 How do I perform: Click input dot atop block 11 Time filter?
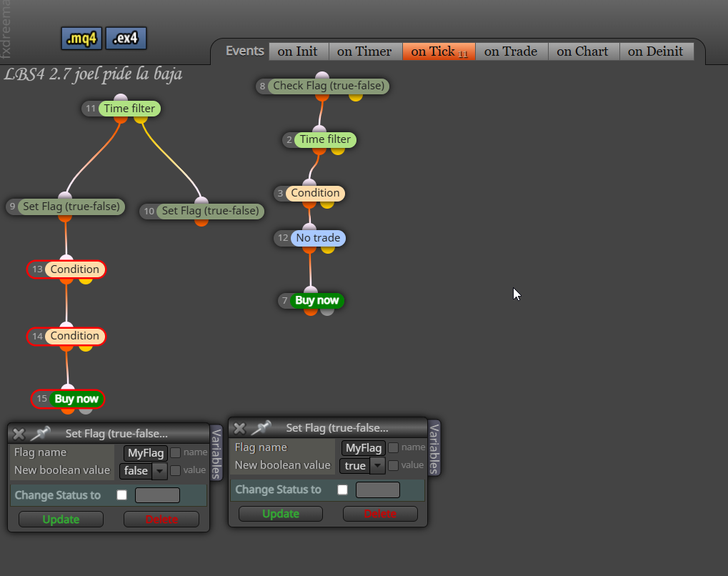121,98
